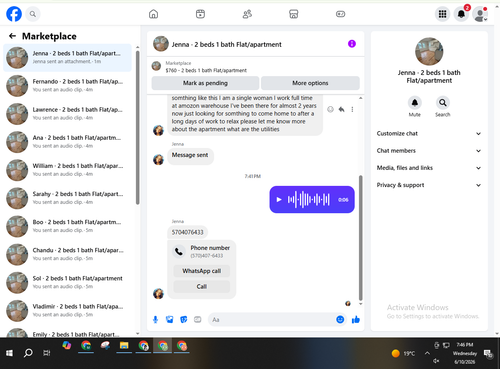Screen dimensions: 500x369
Task: Open Task View on taskbar
Action: click(x=47, y=353)
